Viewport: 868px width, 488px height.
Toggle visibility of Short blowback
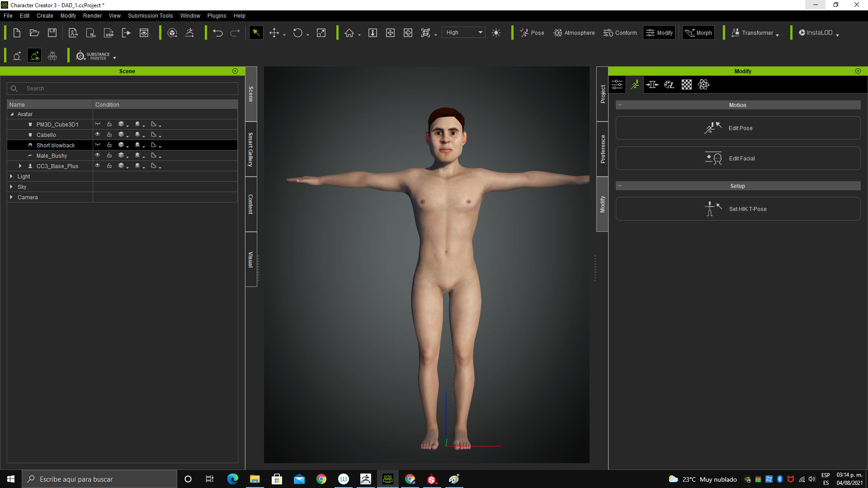coord(97,145)
